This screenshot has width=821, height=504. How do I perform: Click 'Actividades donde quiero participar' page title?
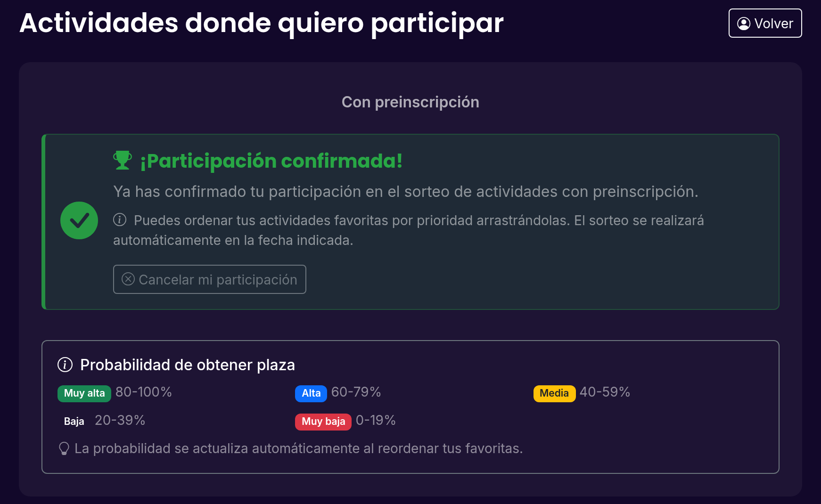[262, 23]
